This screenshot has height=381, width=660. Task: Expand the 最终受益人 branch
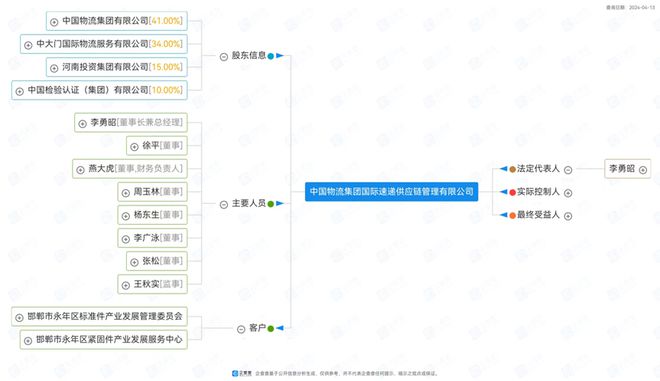(x=568, y=216)
